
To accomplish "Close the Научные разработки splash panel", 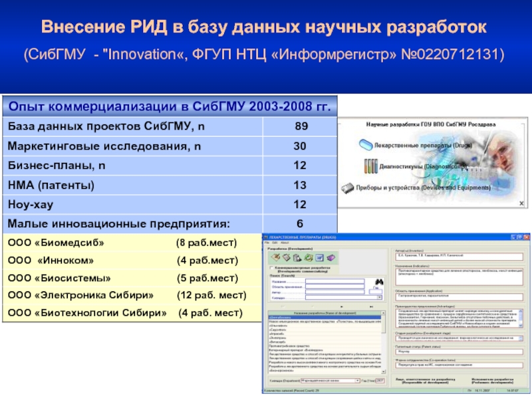I will pyautogui.click(x=521, y=203).
